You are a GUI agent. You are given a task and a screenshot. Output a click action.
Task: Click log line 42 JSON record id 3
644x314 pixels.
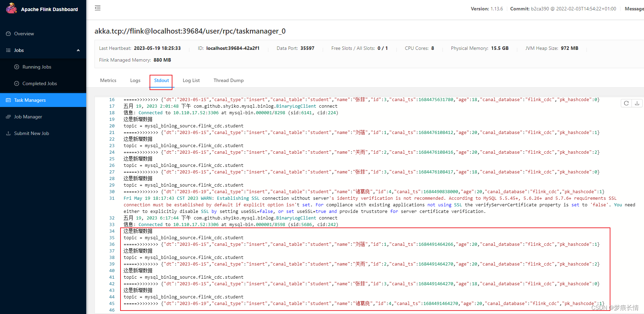[x=361, y=284]
